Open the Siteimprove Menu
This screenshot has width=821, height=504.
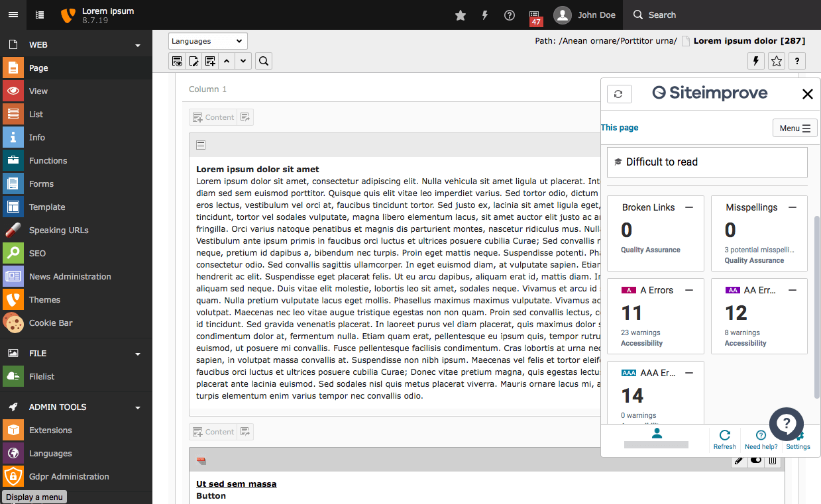[794, 127]
